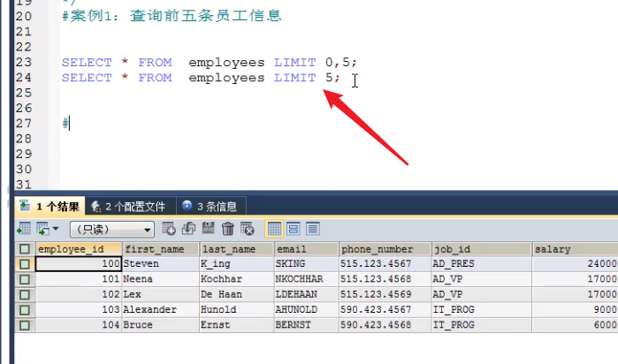
Task: Click the delete selected rows trash icon
Action: [228, 229]
